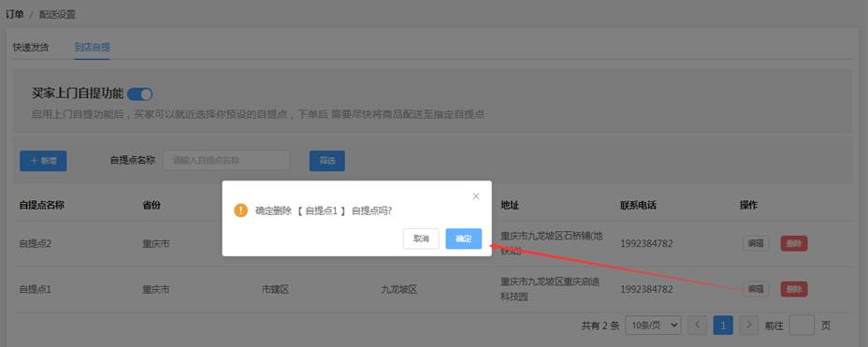Focus the 前往 page number input

click(802, 325)
